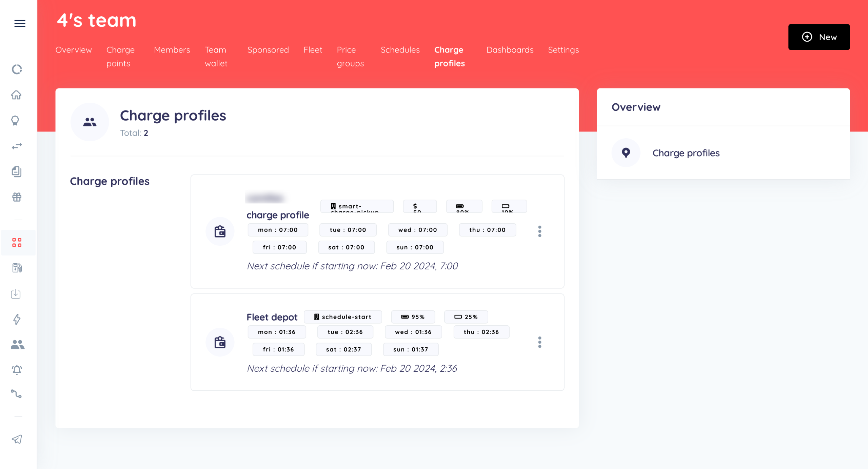Click the paper plane sidebar icon
The width and height of the screenshot is (868, 469).
pos(17,439)
